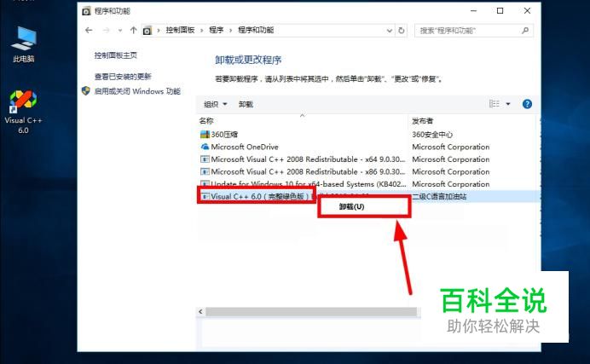Click the title bar window icon
Screen dimensions: 590x364
tap(86, 11)
